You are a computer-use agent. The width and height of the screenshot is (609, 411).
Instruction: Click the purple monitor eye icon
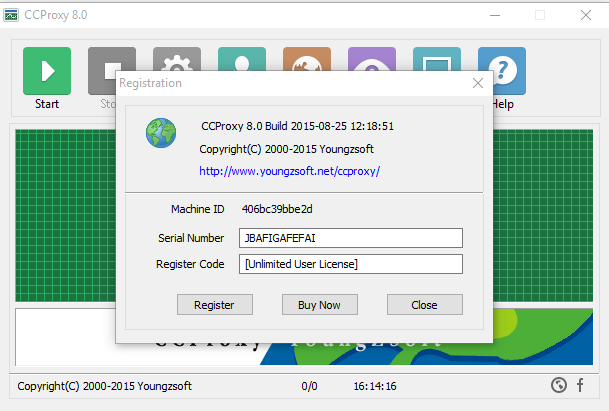coord(372,59)
